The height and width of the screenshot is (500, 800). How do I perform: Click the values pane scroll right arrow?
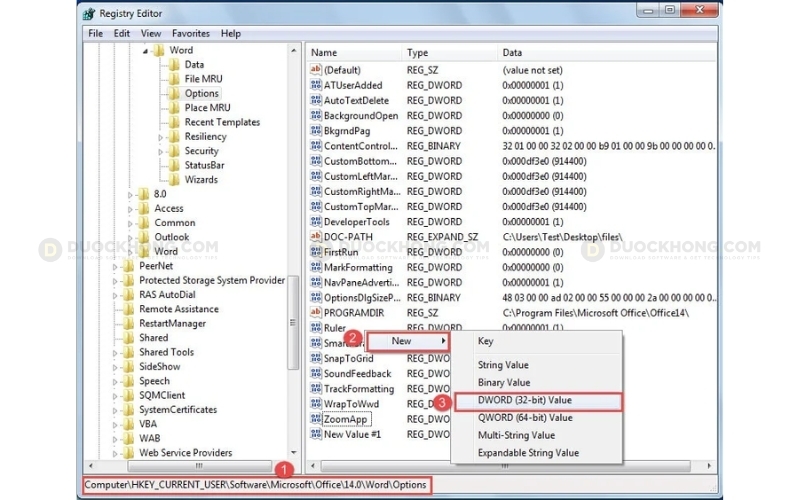709,466
